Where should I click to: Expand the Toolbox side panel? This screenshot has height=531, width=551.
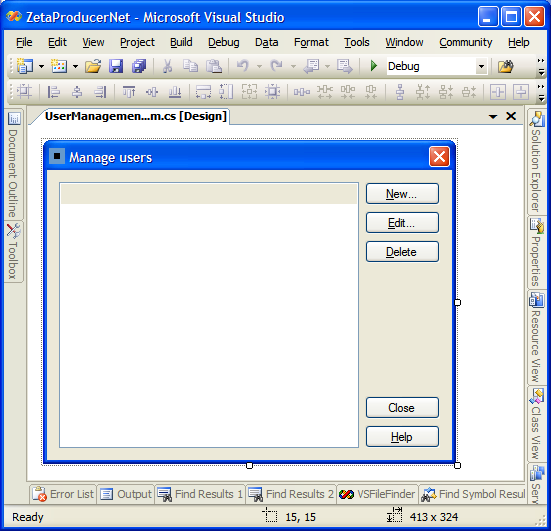(13, 252)
